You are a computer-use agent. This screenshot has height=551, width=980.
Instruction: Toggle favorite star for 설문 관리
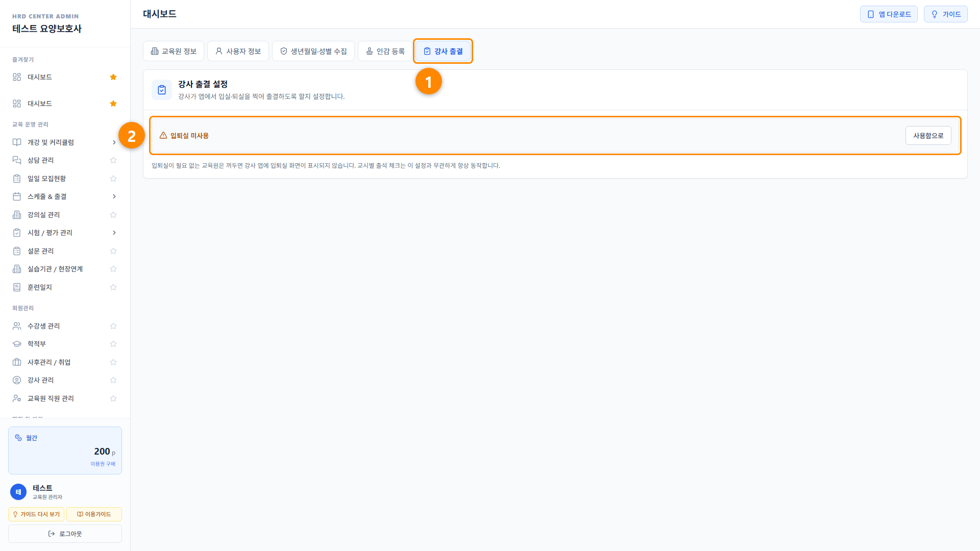click(x=113, y=251)
